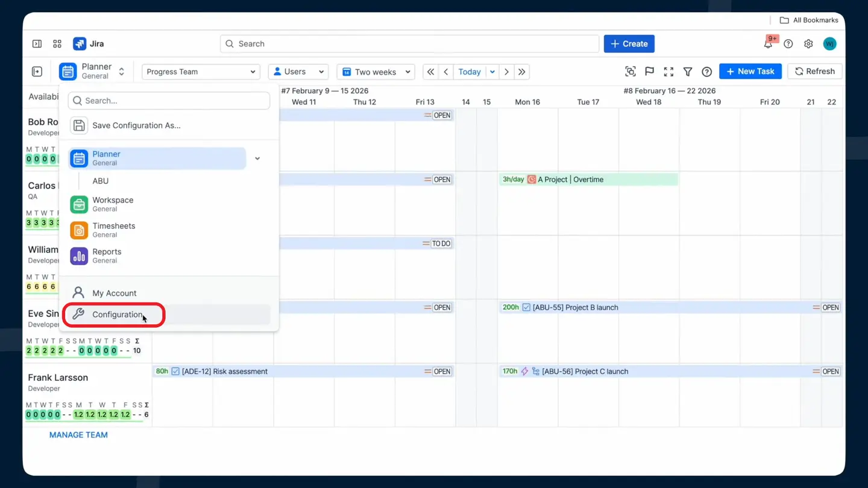Click the Jira Search field
The height and width of the screenshot is (488, 868).
pos(410,44)
